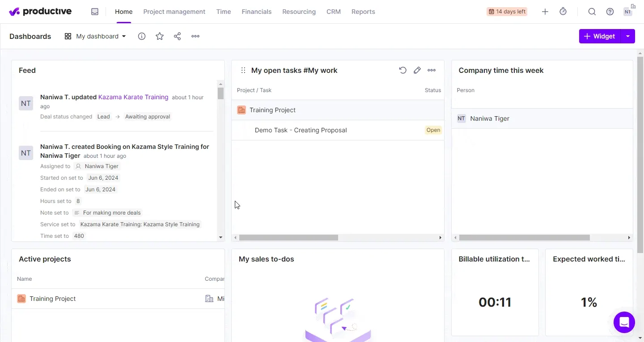
Task: Open help question mark icon
Action: 610,12
